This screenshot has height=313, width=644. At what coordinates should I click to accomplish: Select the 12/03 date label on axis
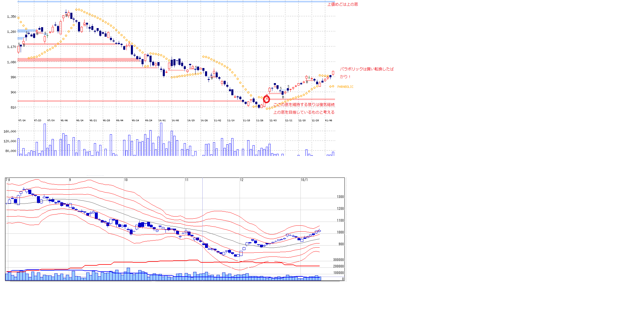point(273,120)
